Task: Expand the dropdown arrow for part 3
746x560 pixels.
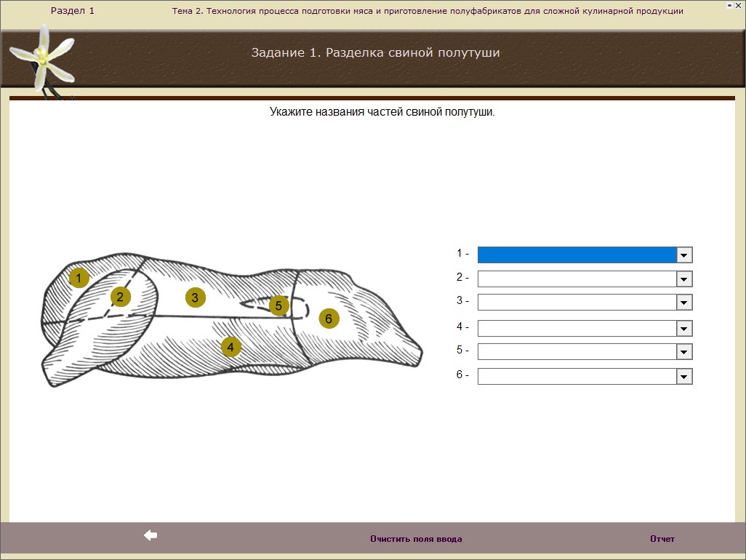Action: (x=684, y=303)
